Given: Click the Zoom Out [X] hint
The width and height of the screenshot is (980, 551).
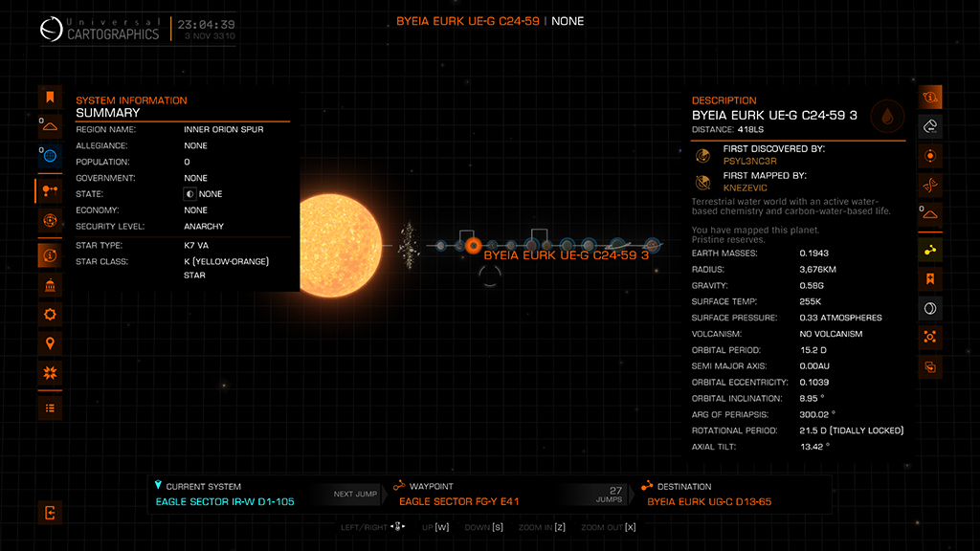Looking at the screenshot, I should 608,527.
